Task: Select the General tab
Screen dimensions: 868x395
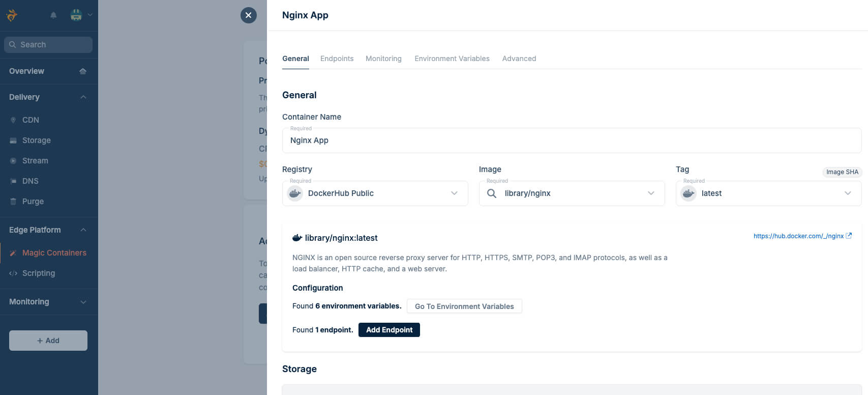Action: pyautogui.click(x=295, y=59)
